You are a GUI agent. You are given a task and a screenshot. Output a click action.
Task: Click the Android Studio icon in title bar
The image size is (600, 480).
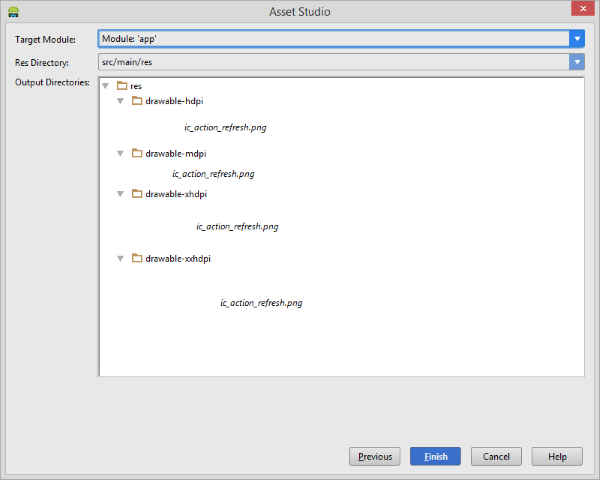tap(13, 11)
